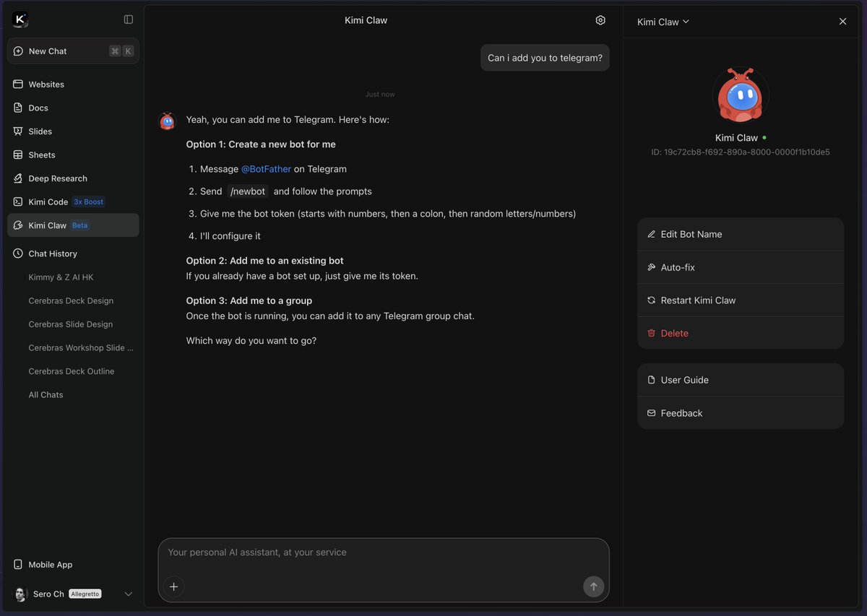Click the Deep Research icon
The width and height of the screenshot is (867, 616).
tap(18, 178)
